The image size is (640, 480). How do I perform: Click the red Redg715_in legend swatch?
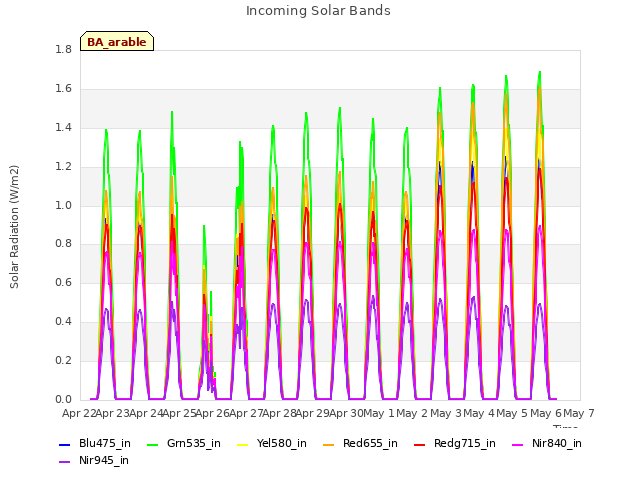[x=420, y=444]
